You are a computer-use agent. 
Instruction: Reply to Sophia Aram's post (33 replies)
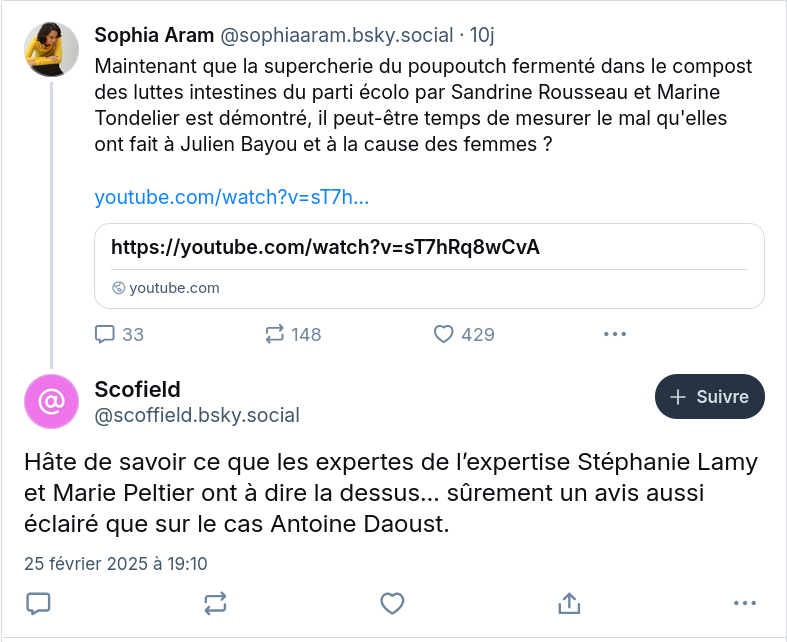coord(106,334)
